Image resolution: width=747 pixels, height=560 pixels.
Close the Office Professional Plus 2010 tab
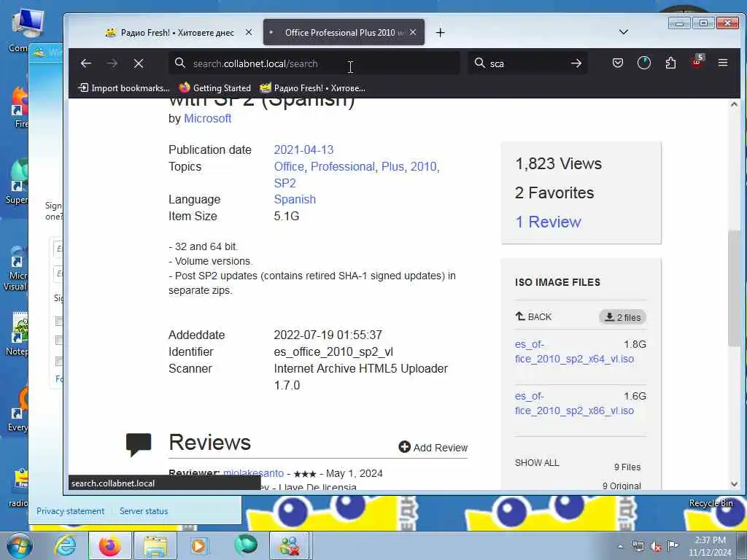click(413, 32)
